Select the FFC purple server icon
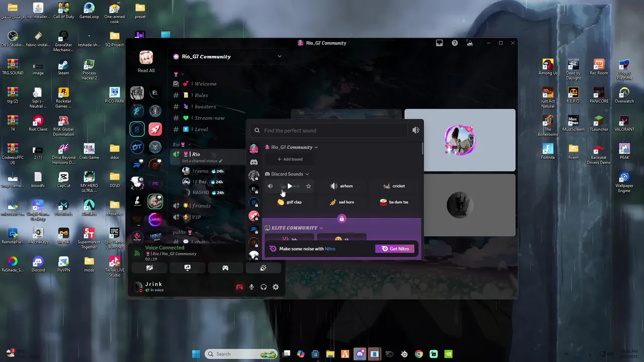644x362 pixels. pos(155,184)
